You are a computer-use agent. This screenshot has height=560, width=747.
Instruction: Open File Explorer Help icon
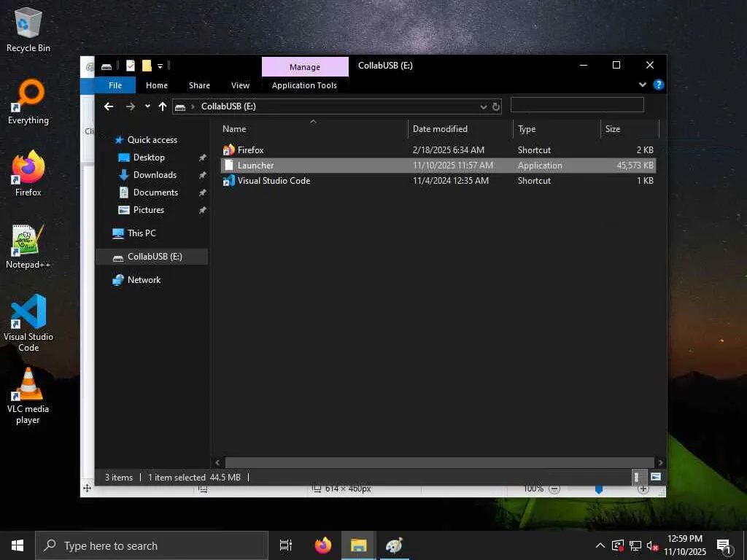click(659, 85)
